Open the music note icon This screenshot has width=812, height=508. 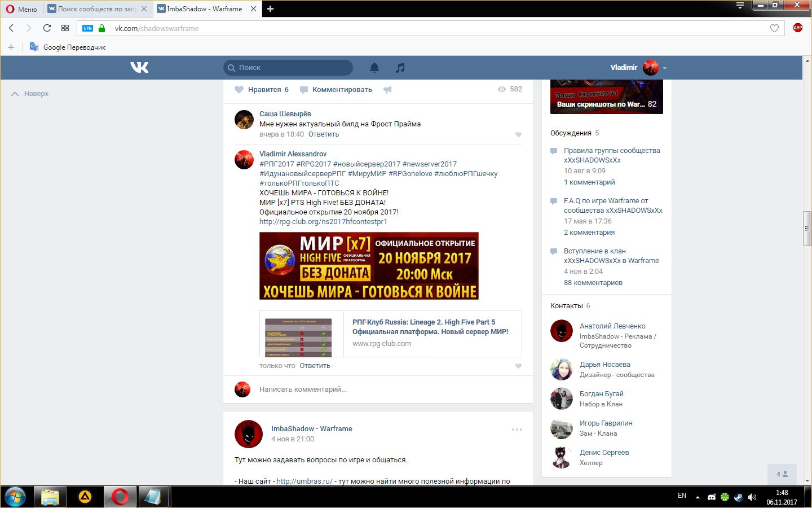400,68
